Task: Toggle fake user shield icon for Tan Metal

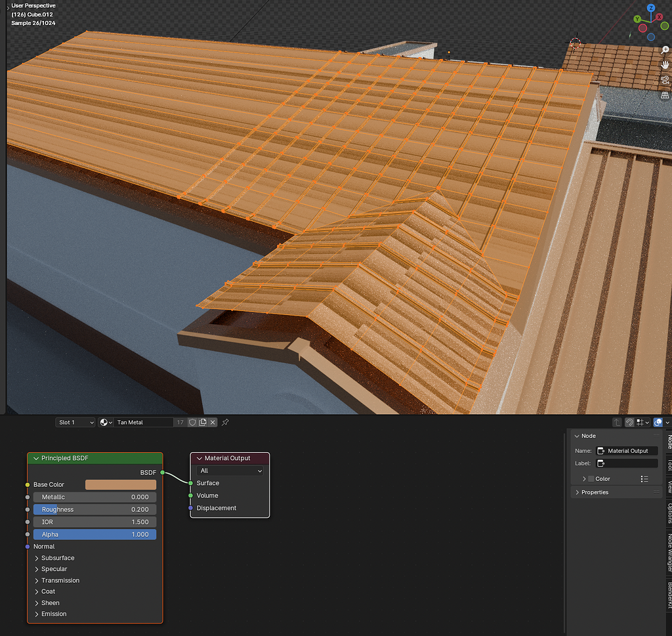Action: click(x=192, y=423)
